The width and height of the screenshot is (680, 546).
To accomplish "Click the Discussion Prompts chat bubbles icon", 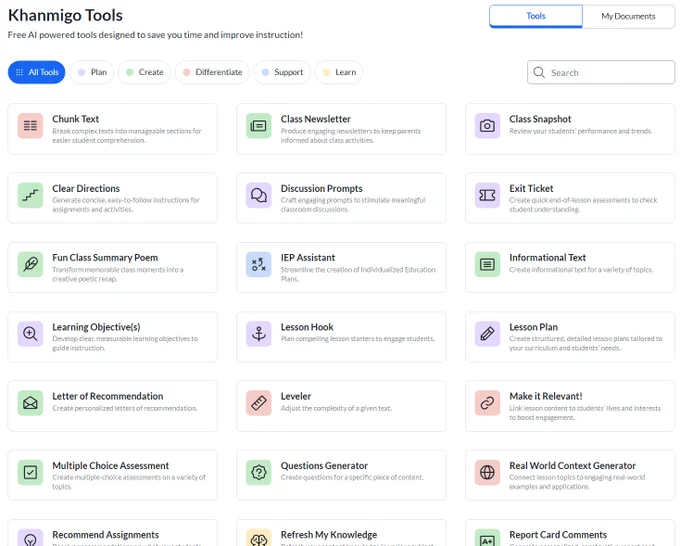I will click(x=258, y=195).
